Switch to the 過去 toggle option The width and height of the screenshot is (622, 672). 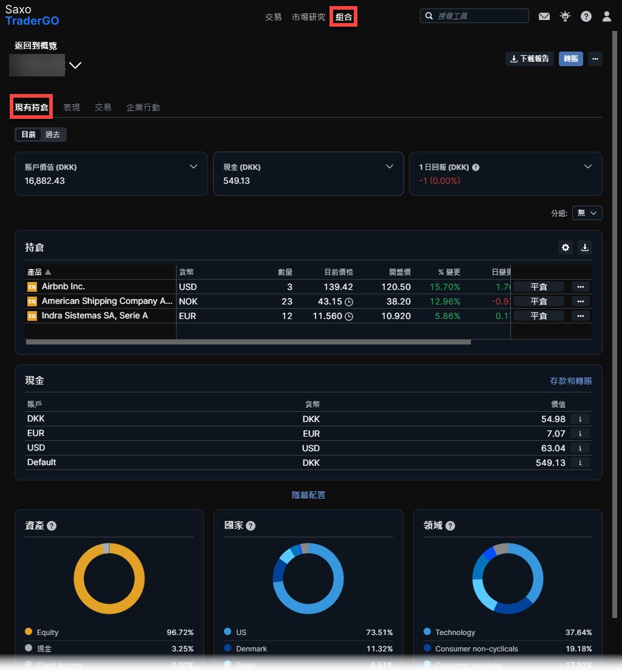point(53,135)
